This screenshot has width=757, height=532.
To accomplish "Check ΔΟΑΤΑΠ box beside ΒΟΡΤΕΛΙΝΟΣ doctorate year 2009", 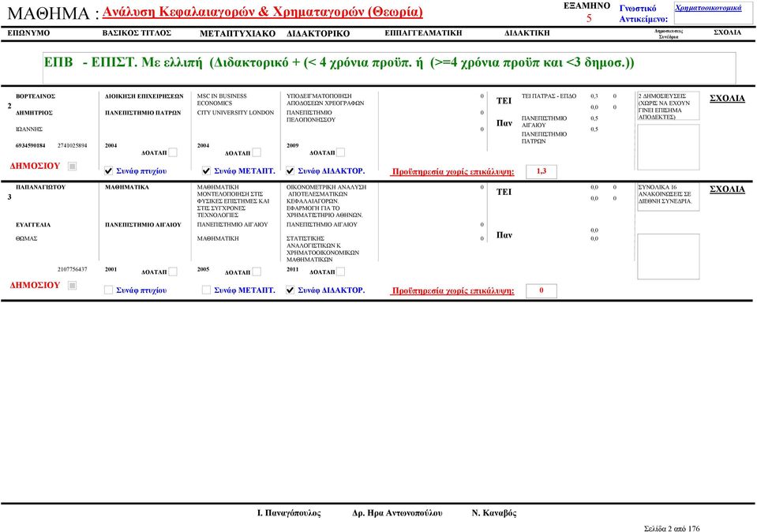I will click(x=340, y=152).
